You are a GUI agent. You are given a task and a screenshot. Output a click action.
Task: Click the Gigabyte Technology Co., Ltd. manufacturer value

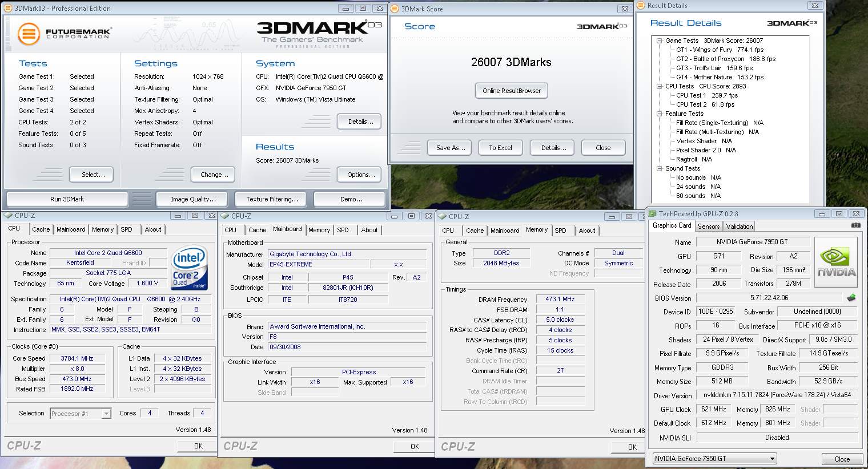coord(347,254)
